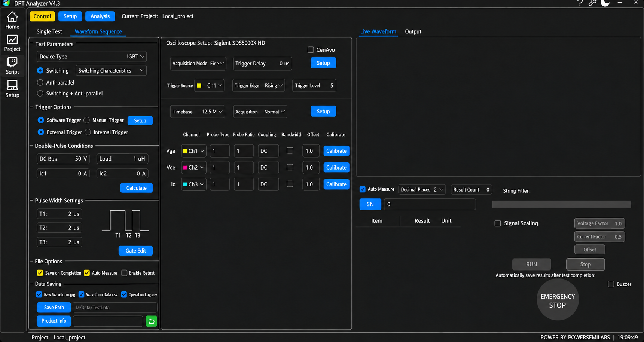
Task: Toggle the dark mode moon icon
Action: tap(605, 3)
